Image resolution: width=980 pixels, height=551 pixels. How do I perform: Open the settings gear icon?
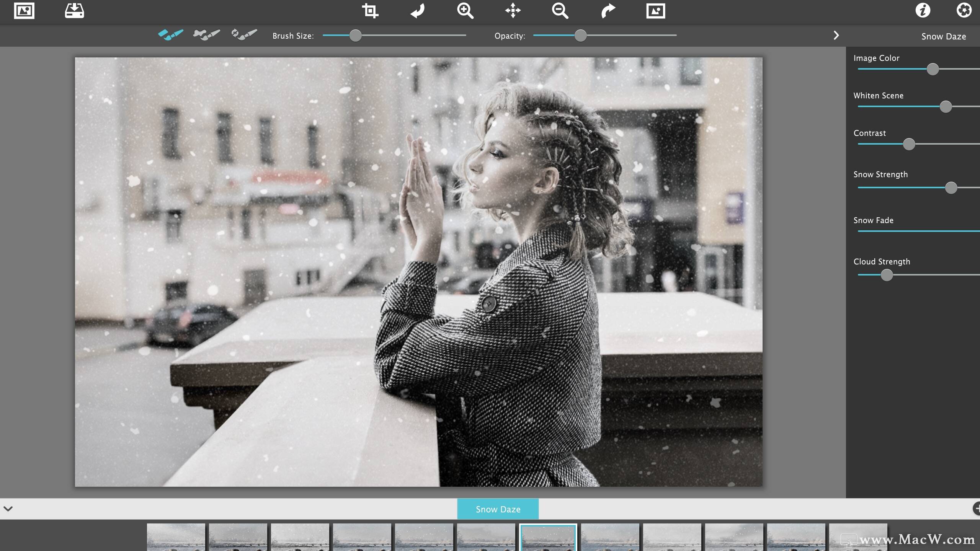coord(964,10)
